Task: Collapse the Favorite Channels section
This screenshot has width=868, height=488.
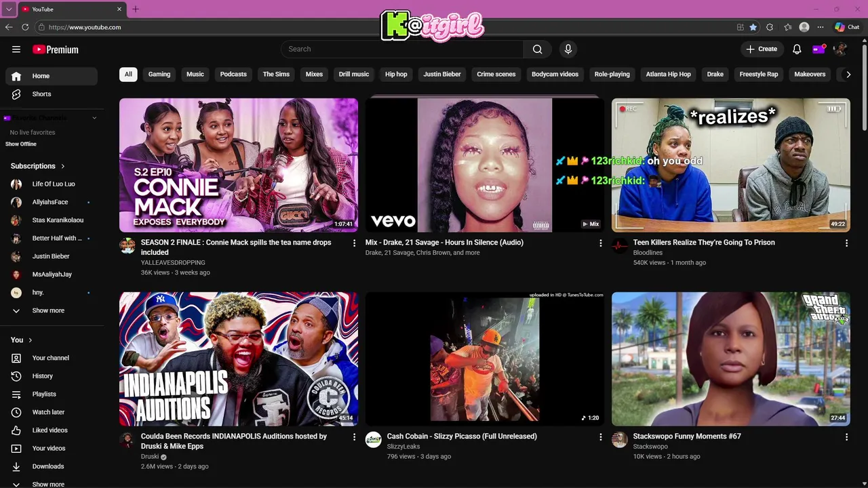Action: [x=94, y=118]
